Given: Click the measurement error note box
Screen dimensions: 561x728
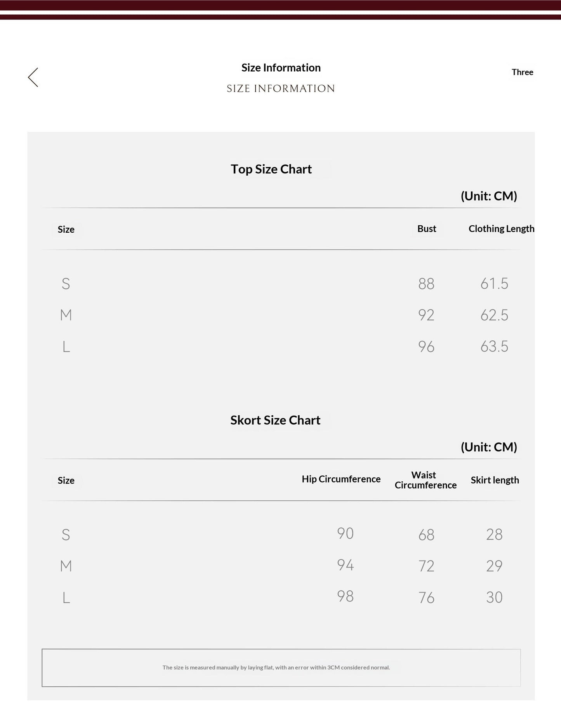Looking at the screenshot, I should point(281,667).
